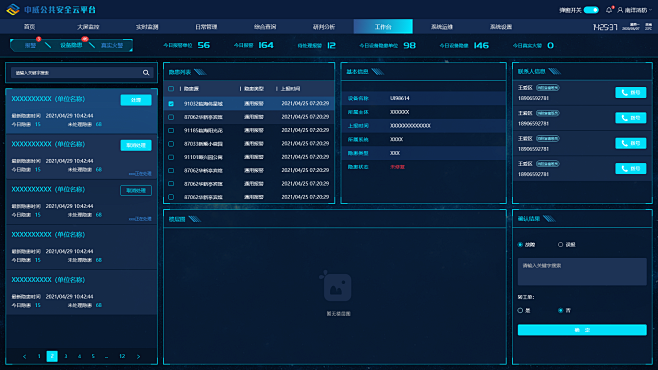Jump to page 12 in the pagination
This screenshot has width=658, height=370.
[x=122, y=356]
